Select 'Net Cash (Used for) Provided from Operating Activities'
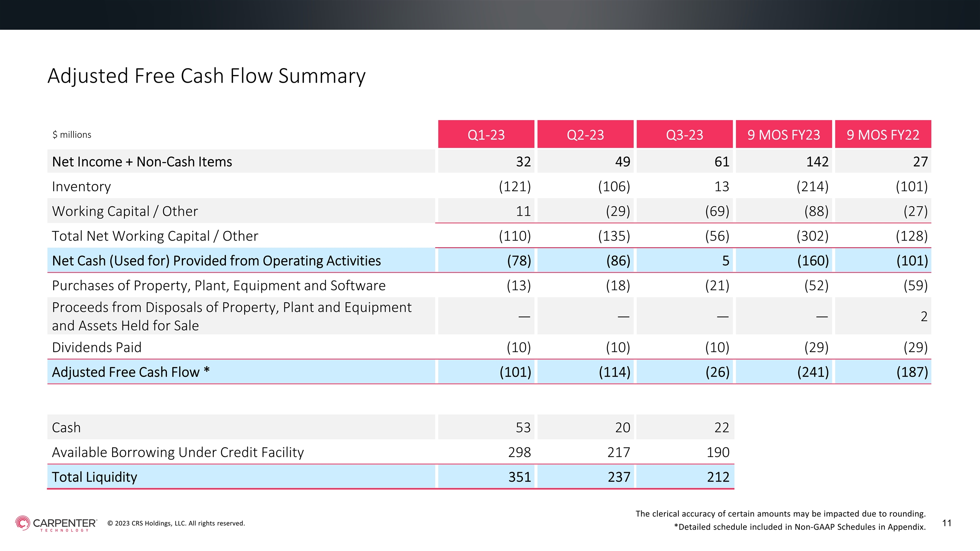Viewport: 980px width, 551px height. click(x=216, y=261)
